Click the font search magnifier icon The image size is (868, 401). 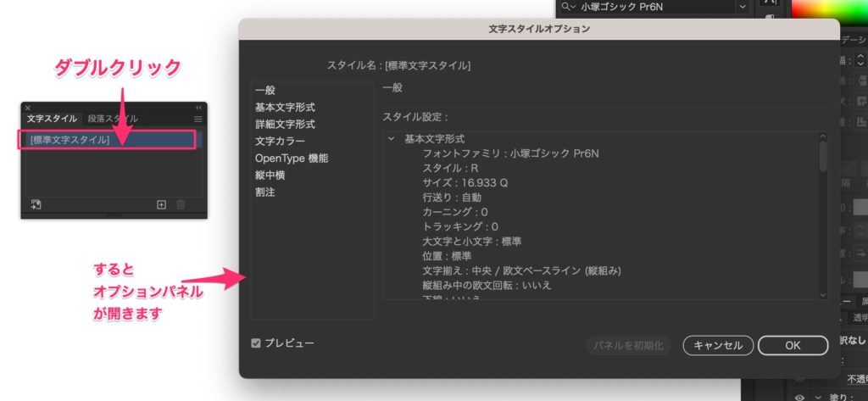566,7
